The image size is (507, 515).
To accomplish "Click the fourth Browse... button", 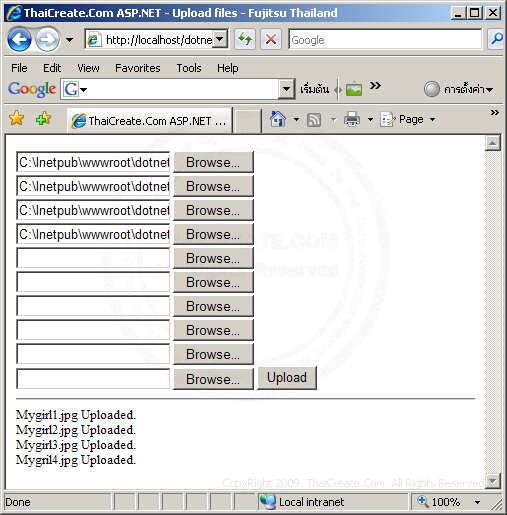I will point(213,234).
